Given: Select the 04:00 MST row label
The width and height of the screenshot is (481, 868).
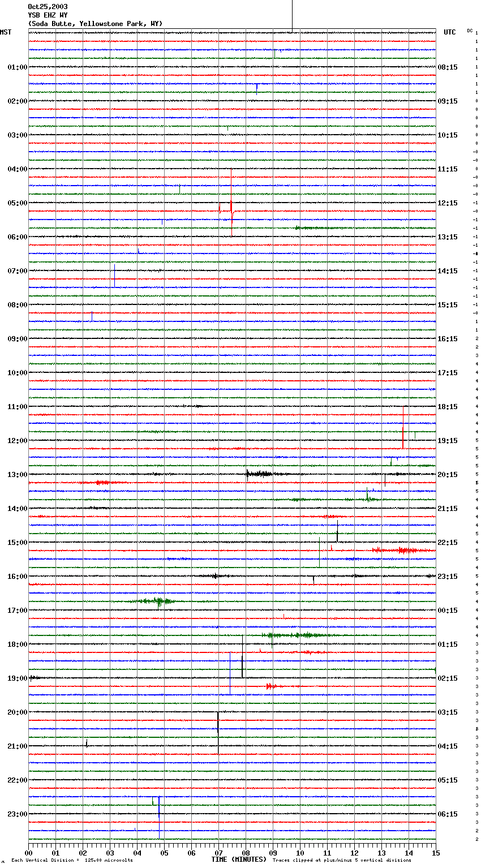Looking at the screenshot, I should [18, 169].
